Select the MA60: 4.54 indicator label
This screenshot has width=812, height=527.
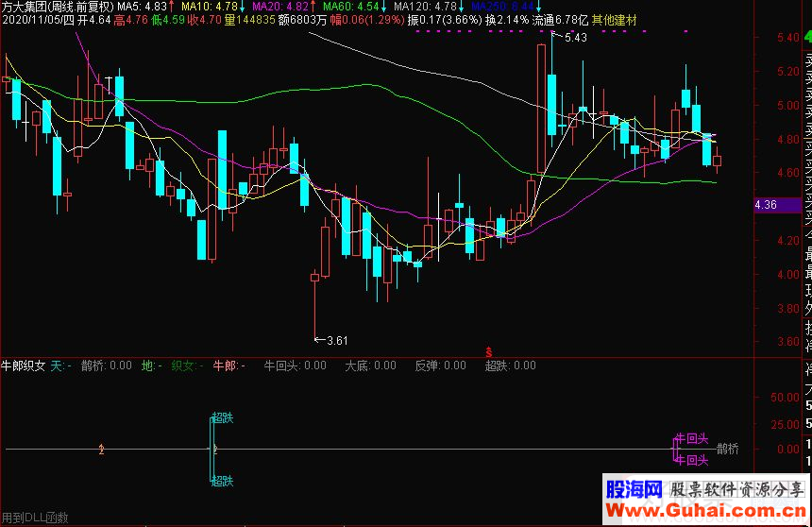click(x=351, y=7)
